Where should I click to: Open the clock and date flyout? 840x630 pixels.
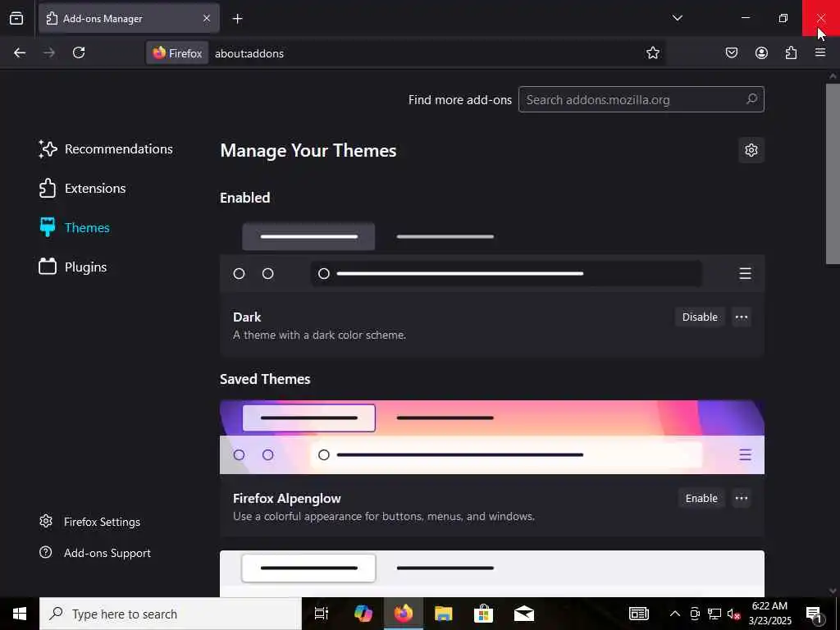click(769, 614)
